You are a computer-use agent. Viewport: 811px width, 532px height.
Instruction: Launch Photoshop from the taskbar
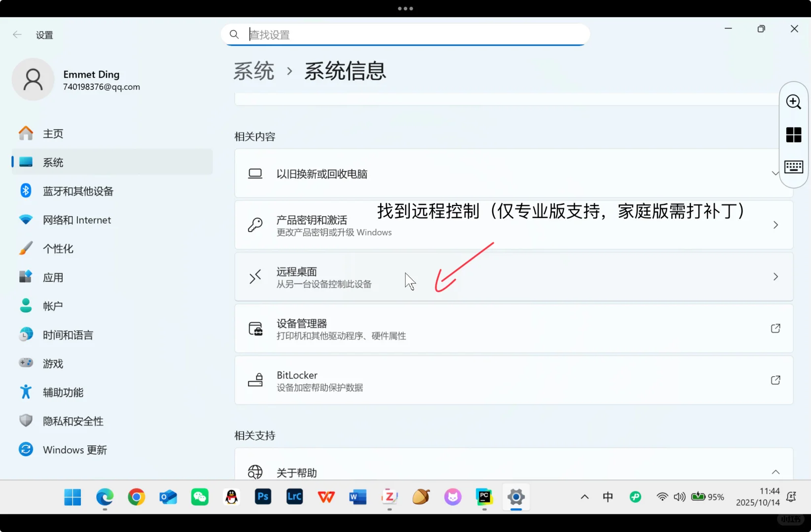tap(263, 497)
